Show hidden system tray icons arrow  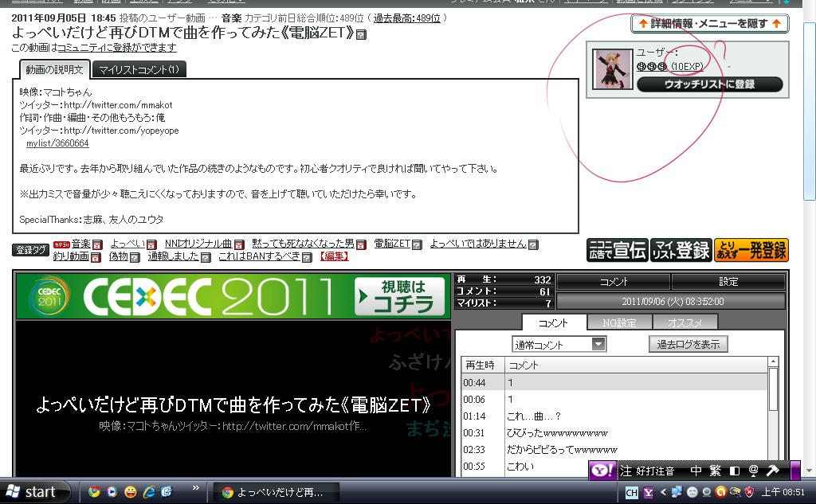pyautogui.click(x=663, y=492)
